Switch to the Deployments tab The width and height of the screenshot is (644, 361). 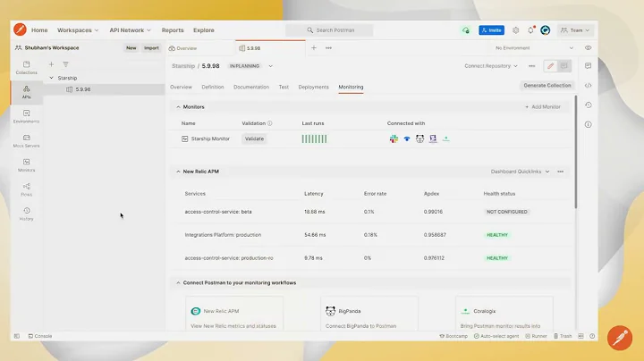[313, 87]
